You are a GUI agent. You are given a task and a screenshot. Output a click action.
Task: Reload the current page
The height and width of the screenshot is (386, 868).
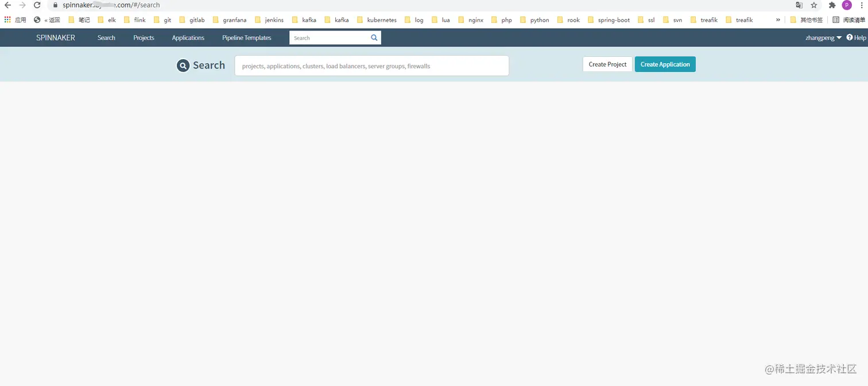click(x=37, y=5)
